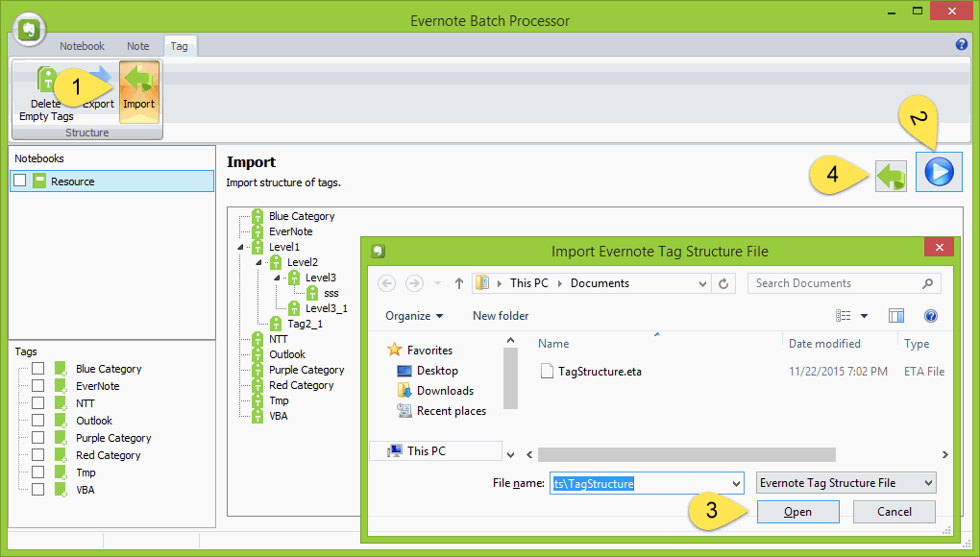
Task: Select Tag2_1 in the Import tree
Action: pos(305,324)
